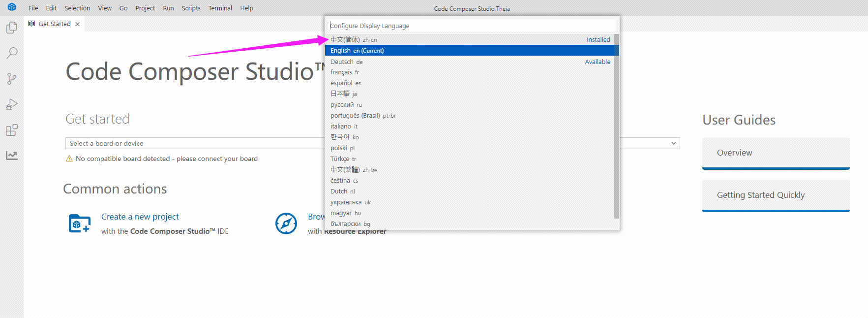Viewport: 868px width, 318px height.
Task: Select português (Brasil) pt-br language
Action: coord(470,116)
